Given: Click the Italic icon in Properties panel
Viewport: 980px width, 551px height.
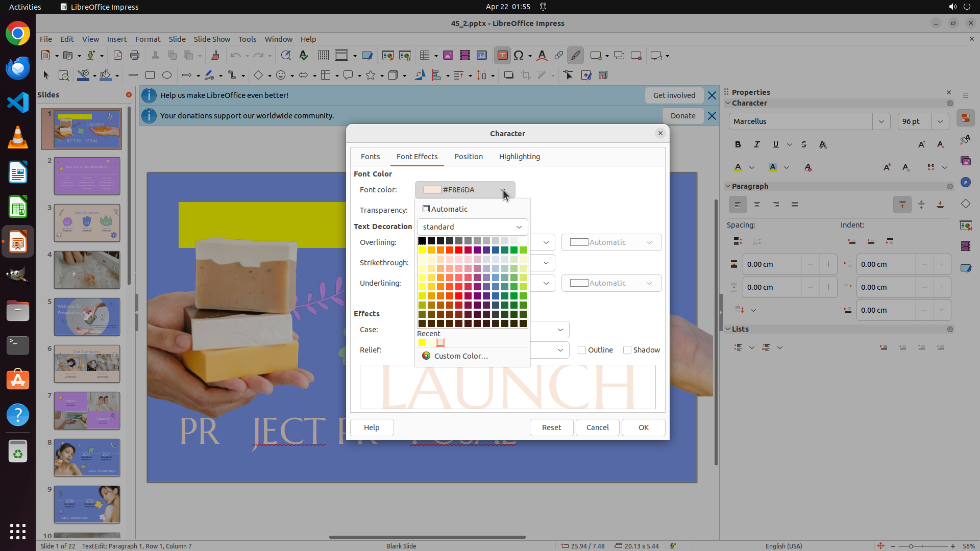Looking at the screenshot, I should click(757, 144).
